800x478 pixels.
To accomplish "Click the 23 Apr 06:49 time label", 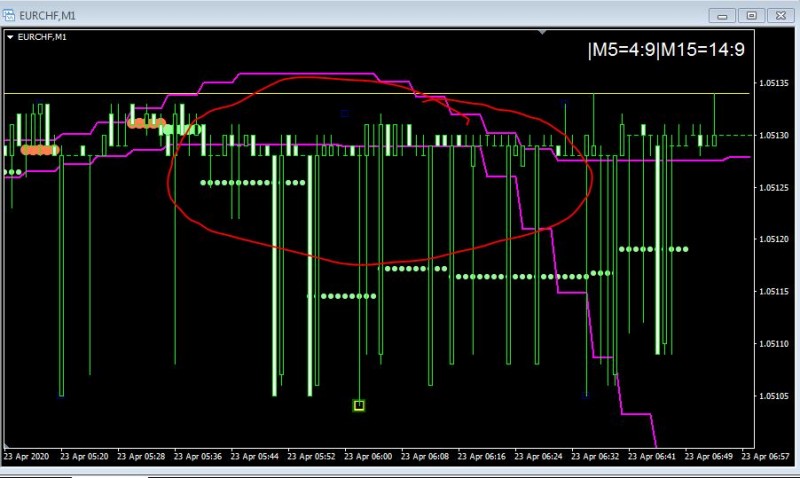I will point(708,456).
